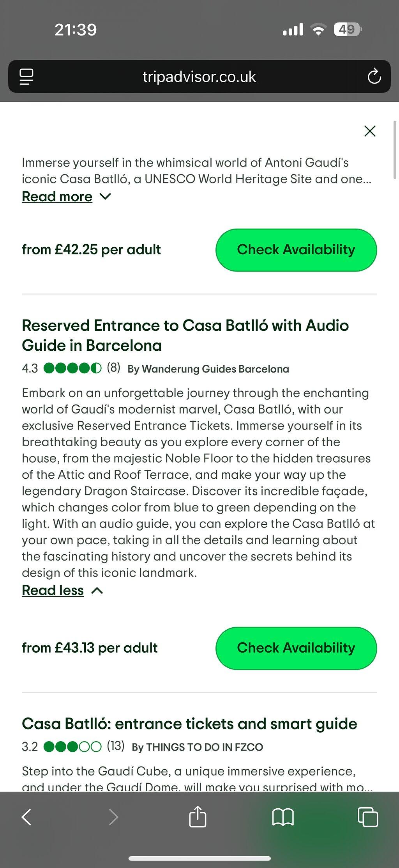Open Casa Batlló entrance tickets smart guide
Screen dimensions: 399x868
pyautogui.click(x=189, y=724)
